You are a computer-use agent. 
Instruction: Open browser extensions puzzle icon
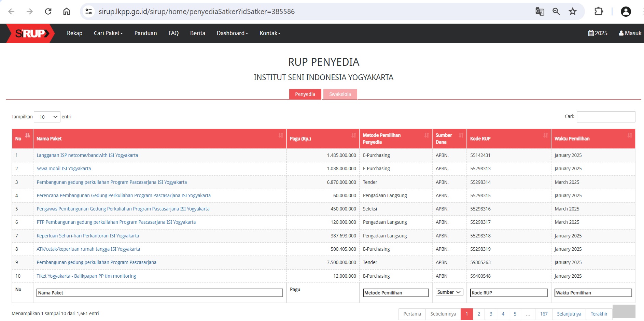[x=599, y=12]
